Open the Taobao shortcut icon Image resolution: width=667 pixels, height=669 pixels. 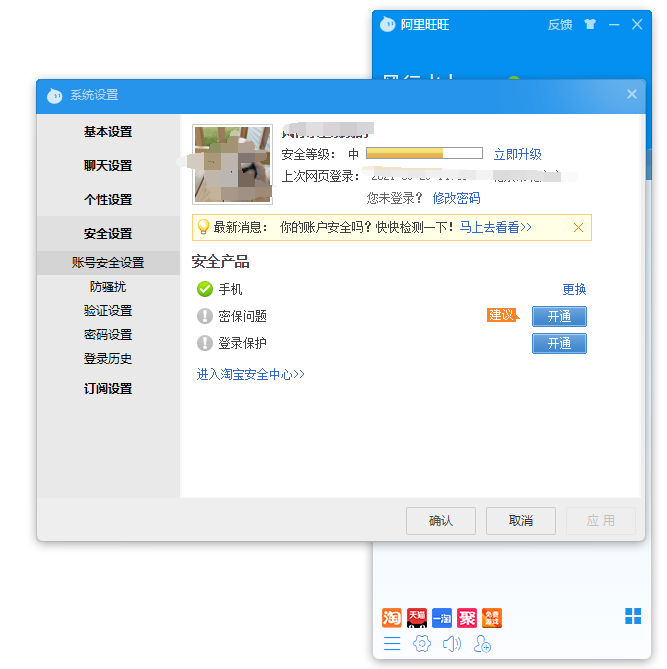click(x=392, y=617)
